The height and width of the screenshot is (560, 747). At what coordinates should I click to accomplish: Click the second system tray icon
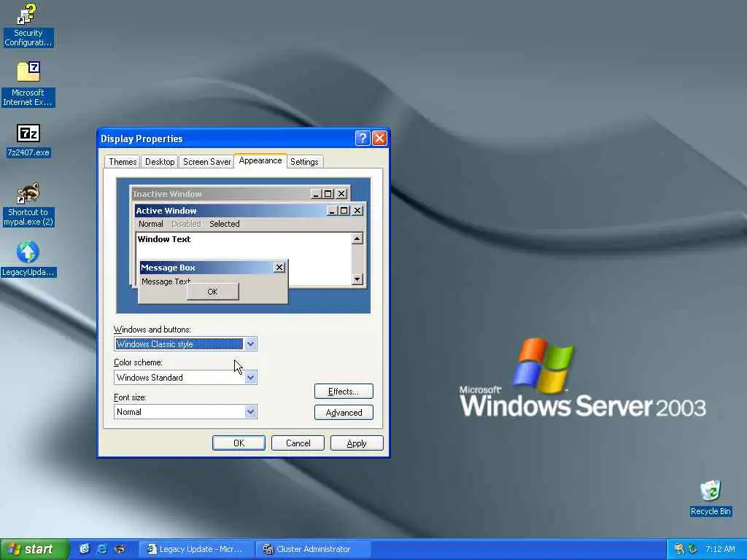tap(693, 549)
